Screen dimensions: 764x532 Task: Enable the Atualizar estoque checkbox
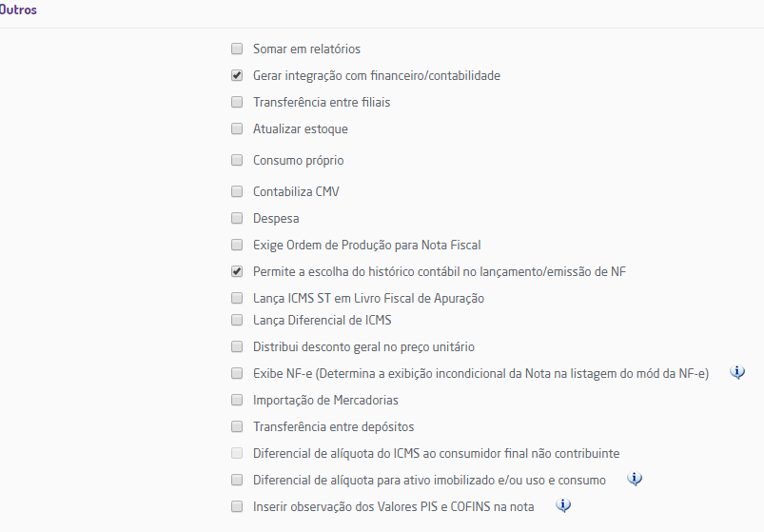(237, 128)
